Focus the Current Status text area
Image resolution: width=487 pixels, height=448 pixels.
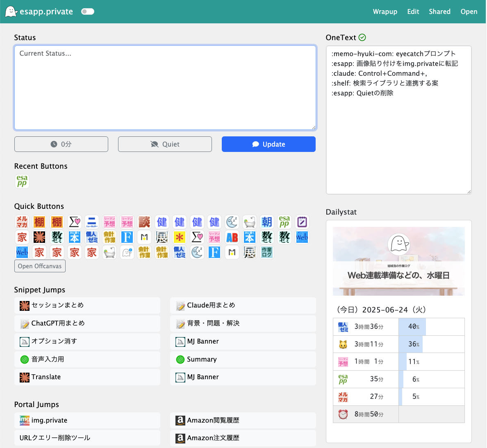(165, 88)
